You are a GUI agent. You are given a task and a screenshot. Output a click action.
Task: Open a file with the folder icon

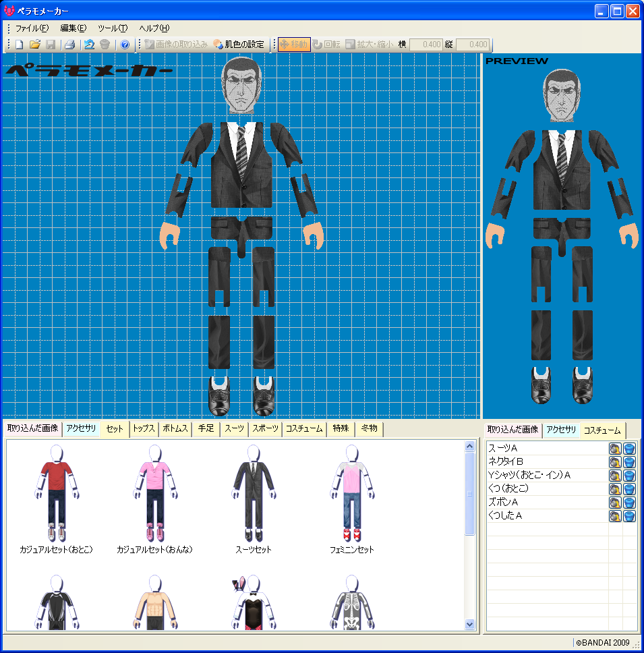pos(34,45)
